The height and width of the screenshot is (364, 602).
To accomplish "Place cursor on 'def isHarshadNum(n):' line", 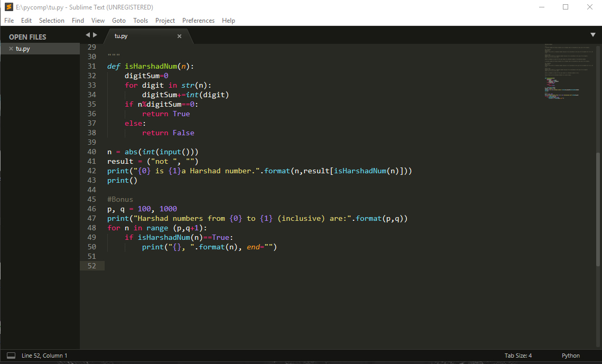I will (x=151, y=66).
